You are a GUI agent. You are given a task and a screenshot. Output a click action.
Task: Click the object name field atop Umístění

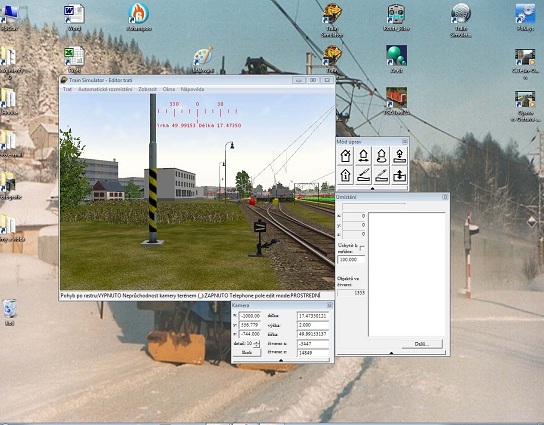pos(374,207)
